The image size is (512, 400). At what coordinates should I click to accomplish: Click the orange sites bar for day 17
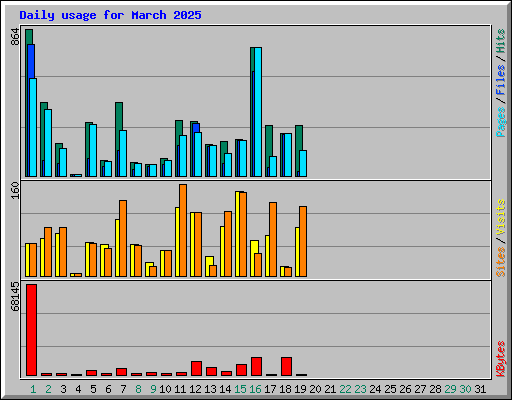point(273,239)
